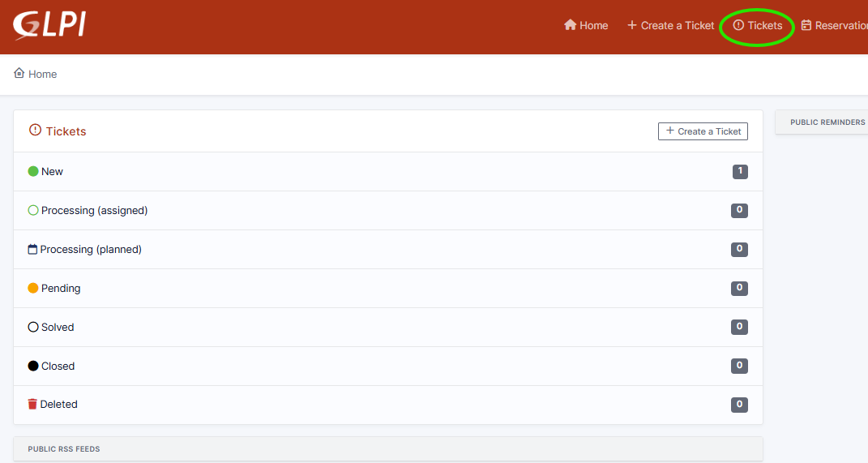This screenshot has width=868, height=463.
Task: Click the Reservations calendar icon
Action: click(x=806, y=25)
